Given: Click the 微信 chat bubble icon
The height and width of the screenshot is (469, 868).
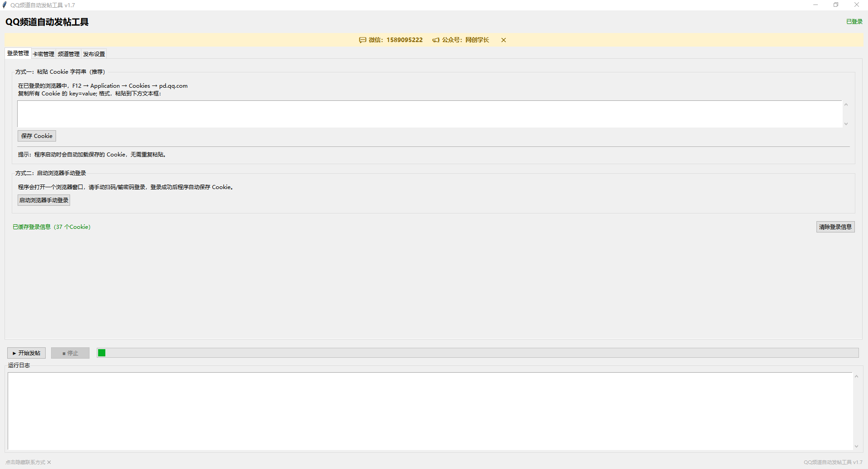Looking at the screenshot, I should tap(363, 40).
